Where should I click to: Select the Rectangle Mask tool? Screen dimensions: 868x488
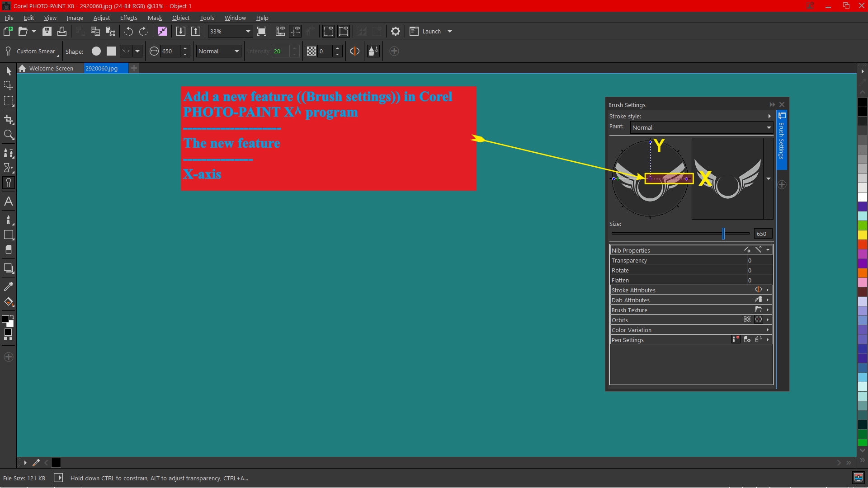tap(9, 101)
